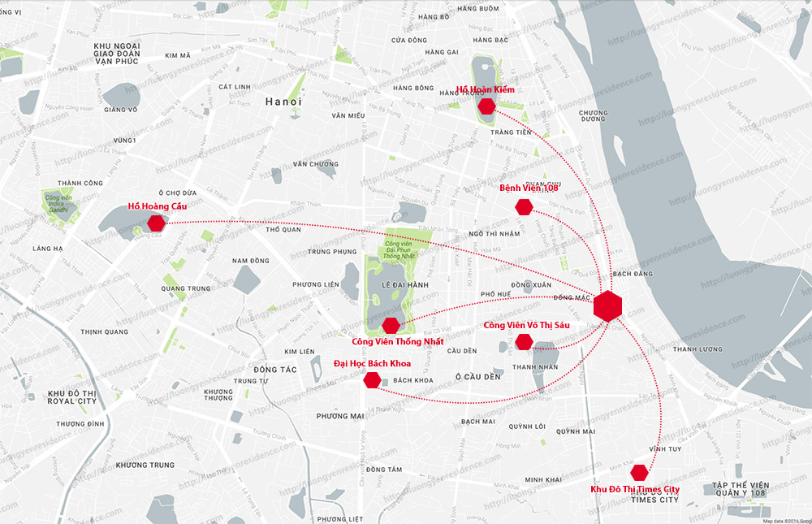The width and height of the screenshot is (812, 524).
Task: Click the 'KHU NGOẠI GIAO ĐOÀN VẠN PHÚC' label
Action: pyautogui.click(x=116, y=54)
